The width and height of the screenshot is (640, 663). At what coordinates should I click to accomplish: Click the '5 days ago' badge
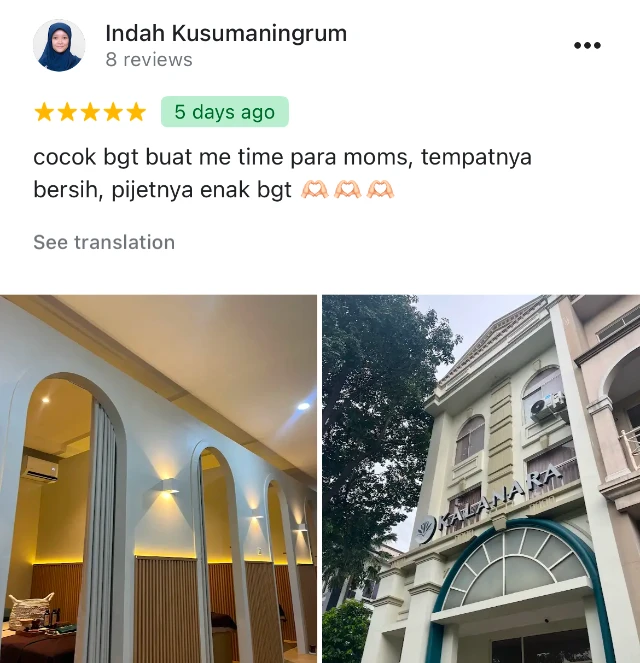pyautogui.click(x=225, y=112)
